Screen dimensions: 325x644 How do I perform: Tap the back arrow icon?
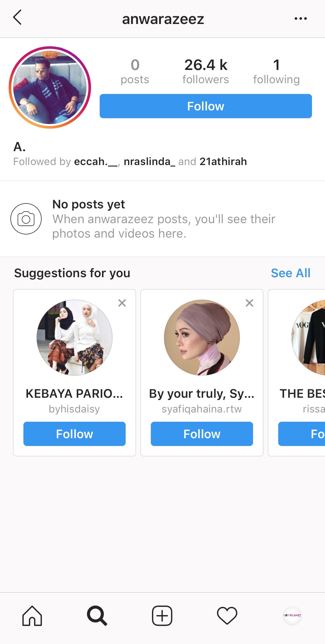click(x=17, y=18)
